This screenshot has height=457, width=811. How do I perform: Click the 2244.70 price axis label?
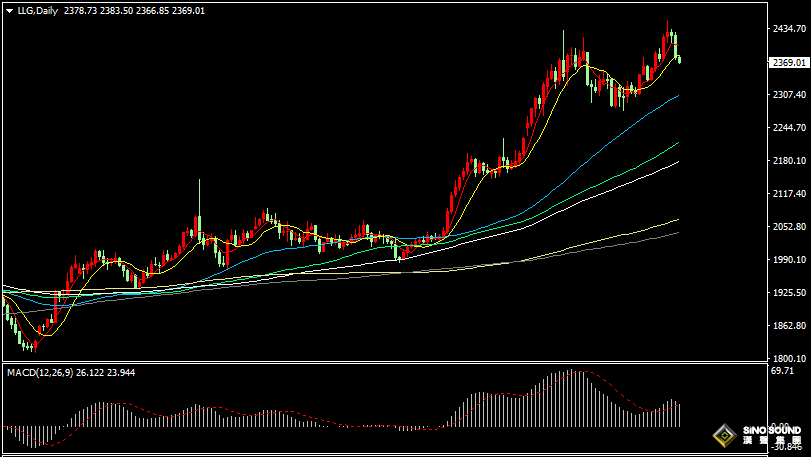click(789, 128)
